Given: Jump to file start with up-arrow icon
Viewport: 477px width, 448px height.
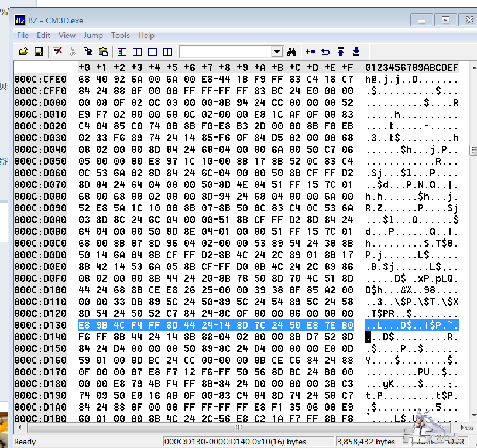Looking at the screenshot, I should [x=341, y=52].
